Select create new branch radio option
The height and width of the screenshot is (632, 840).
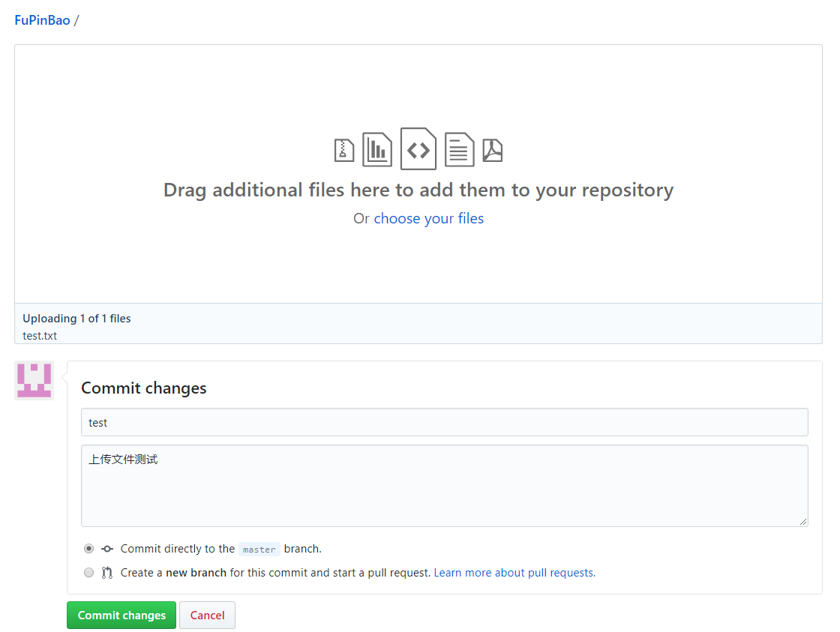coord(89,573)
